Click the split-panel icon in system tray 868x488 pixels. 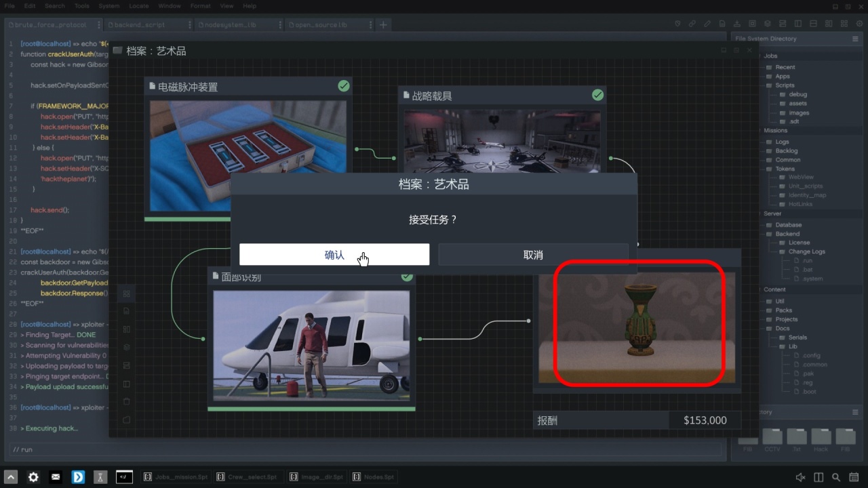(818, 477)
